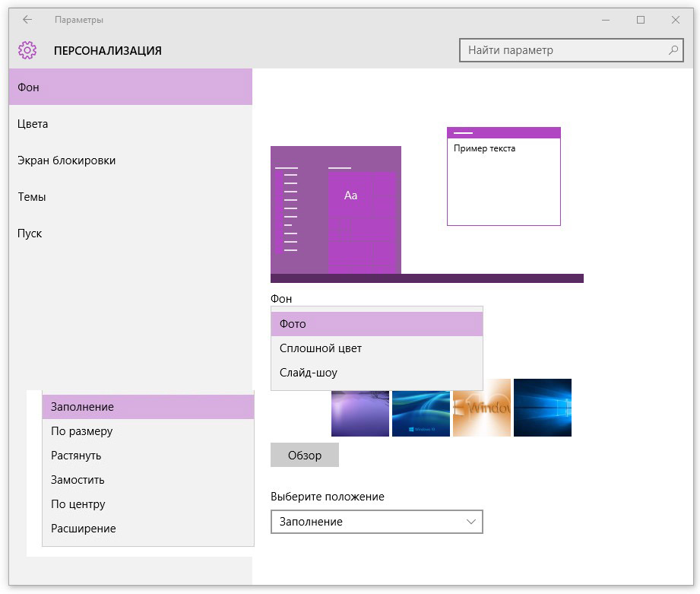Click the search magnifier icon
This screenshot has width=700, height=594.
[x=673, y=51]
